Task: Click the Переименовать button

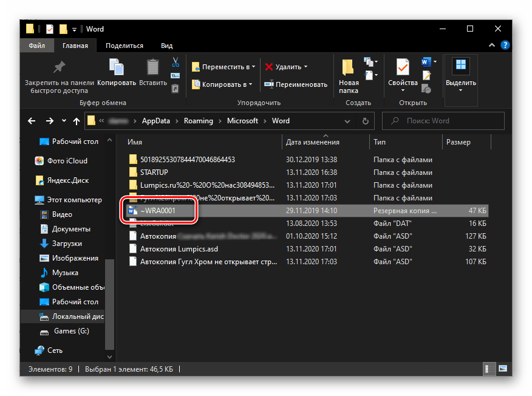Action: point(296,84)
